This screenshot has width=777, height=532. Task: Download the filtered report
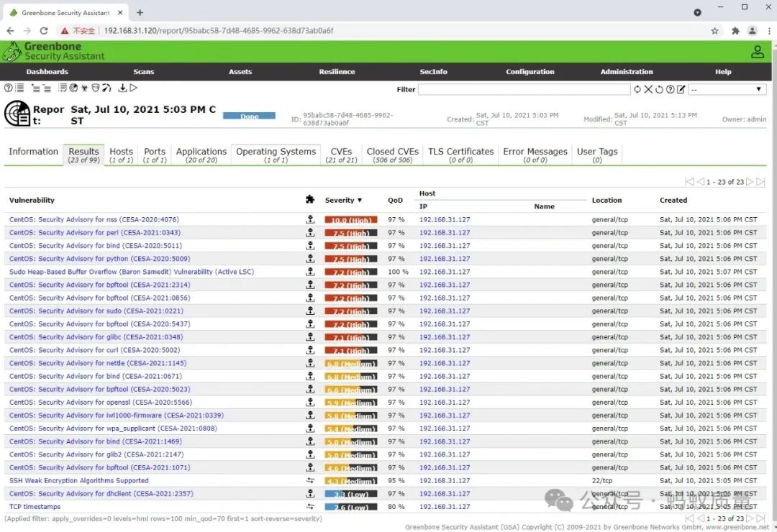click(122, 88)
